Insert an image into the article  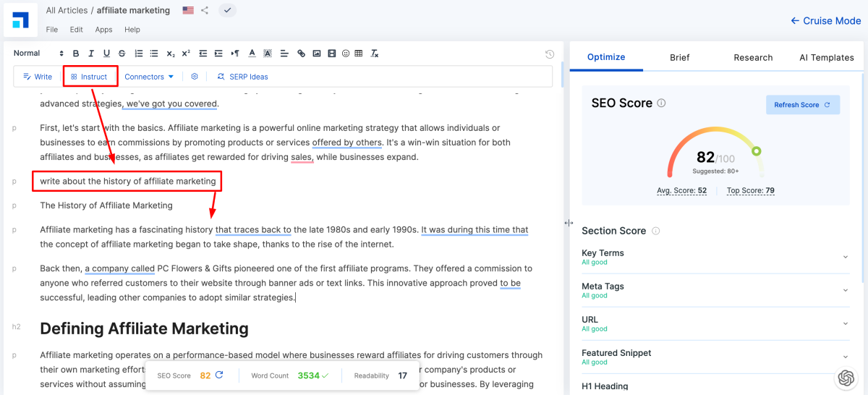[x=316, y=54]
